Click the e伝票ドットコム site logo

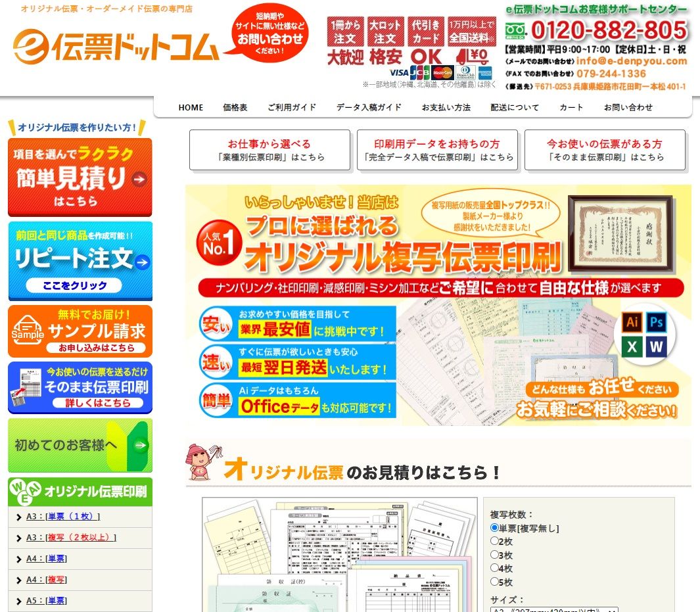(116, 47)
